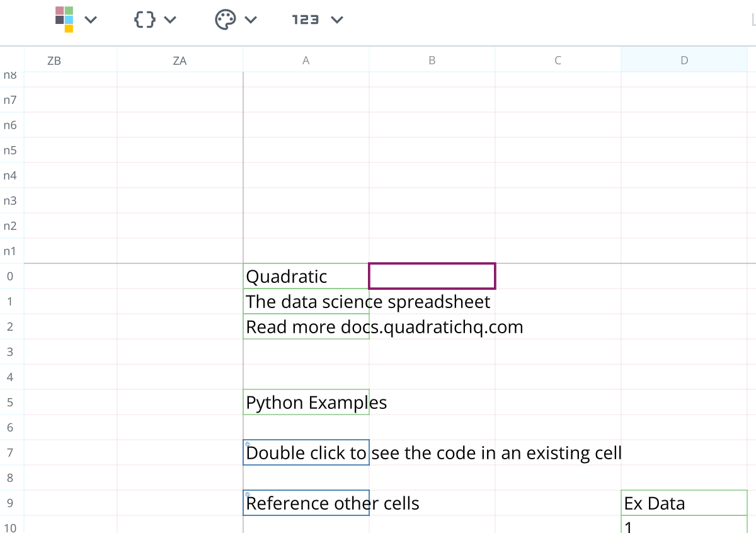Image resolution: width=756 pixels, height=533 pixels.
Task: Expand the palette icon dropdown arrow
Action: 252,20
